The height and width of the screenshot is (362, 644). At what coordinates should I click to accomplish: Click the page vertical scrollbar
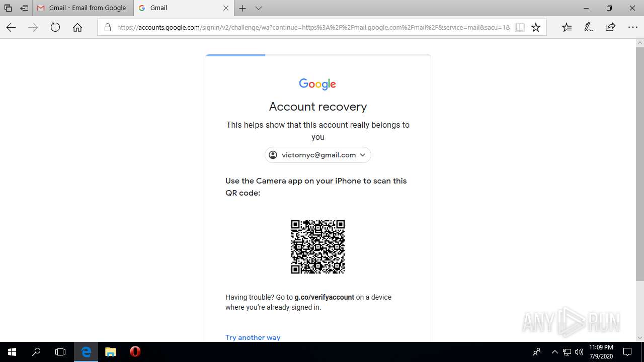pos(640,163)
